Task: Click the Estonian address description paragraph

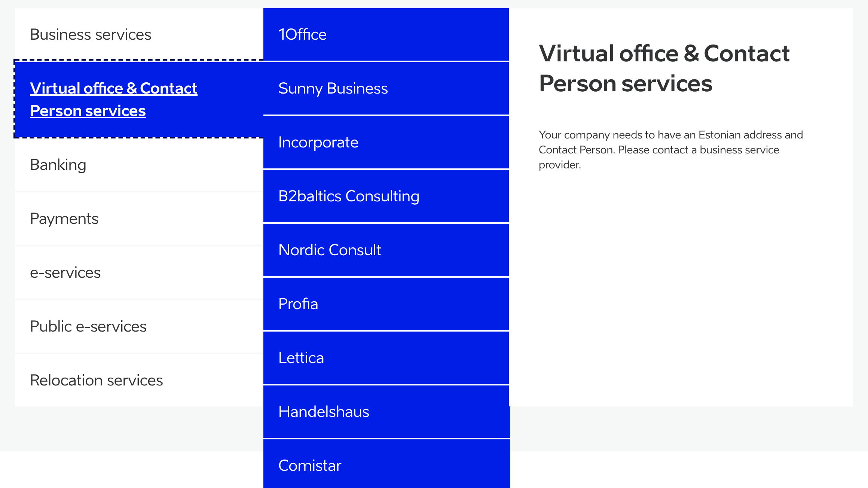Action: (x=670, y=150)
